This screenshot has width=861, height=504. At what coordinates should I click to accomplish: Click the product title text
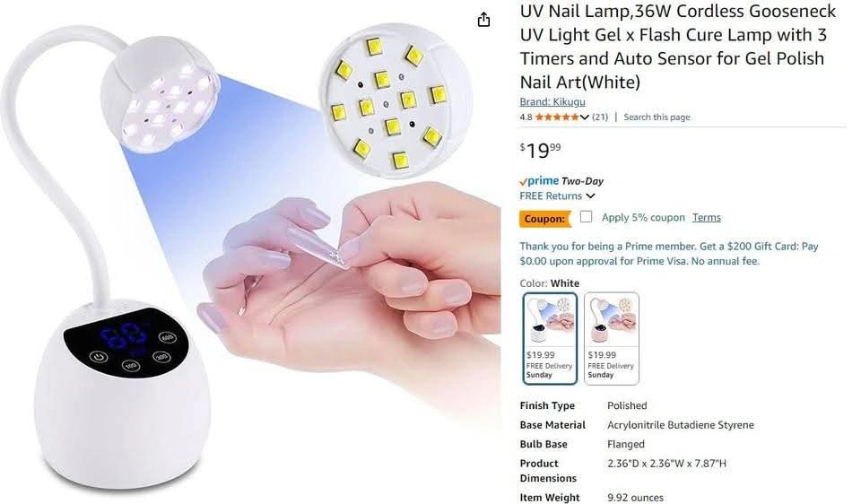coord(678,47)
